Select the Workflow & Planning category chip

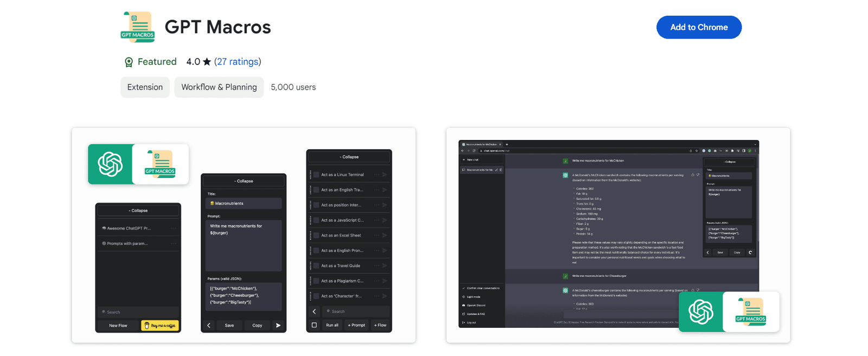coord(219,87)
